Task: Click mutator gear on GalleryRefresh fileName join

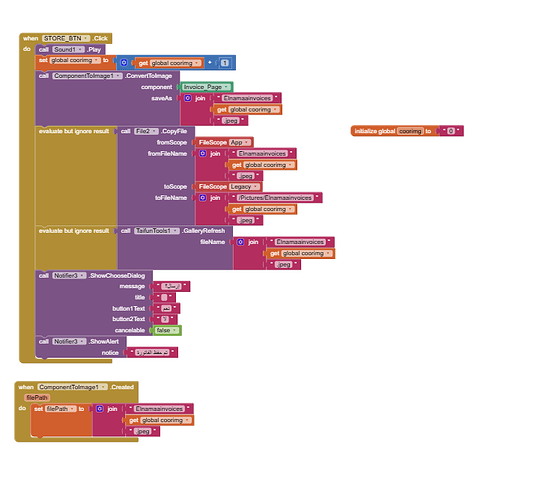Action: [x=241, y=242]
